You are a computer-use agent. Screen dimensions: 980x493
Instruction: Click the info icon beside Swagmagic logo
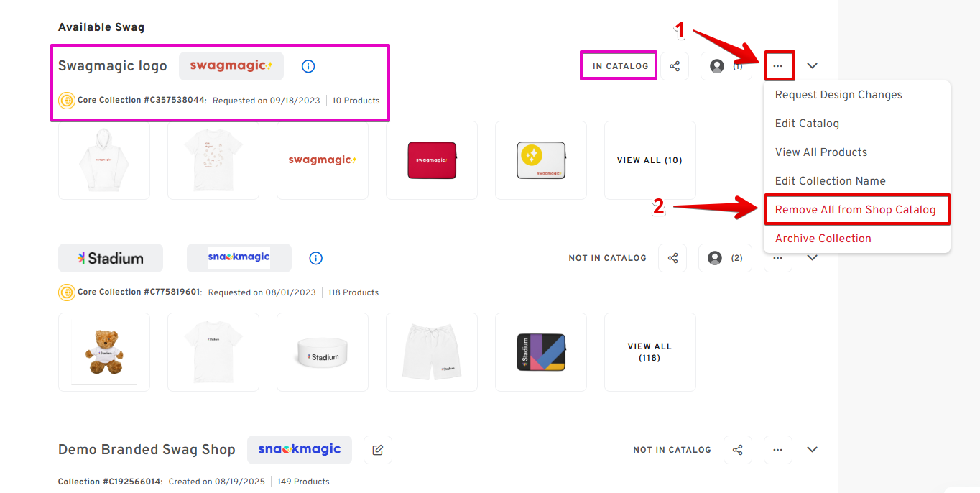tap(308, 66)
